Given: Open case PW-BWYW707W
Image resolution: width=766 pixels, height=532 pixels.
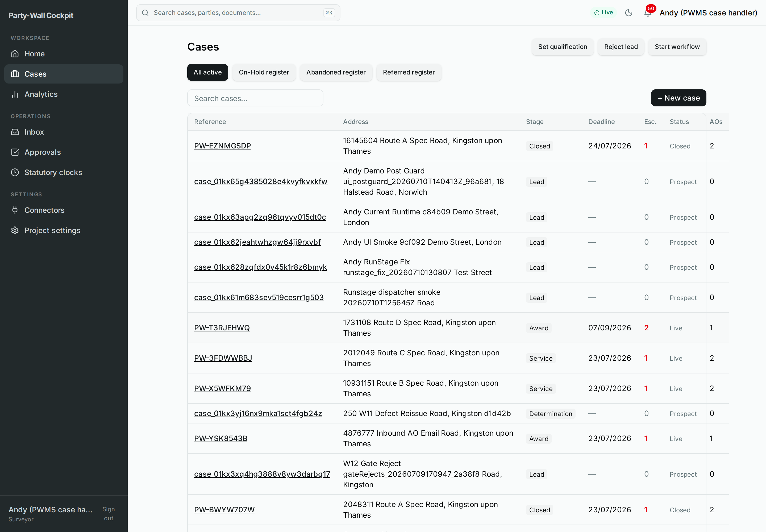Looking at the screenshot, I should [x=224, y=510].
